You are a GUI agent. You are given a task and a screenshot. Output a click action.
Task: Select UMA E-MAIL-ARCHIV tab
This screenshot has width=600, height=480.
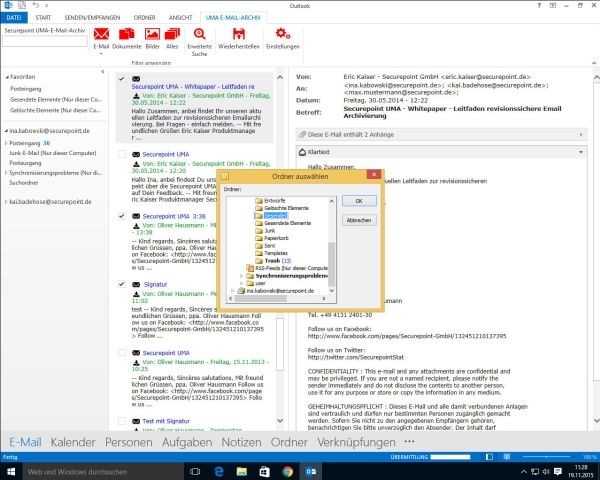(233, 18)
